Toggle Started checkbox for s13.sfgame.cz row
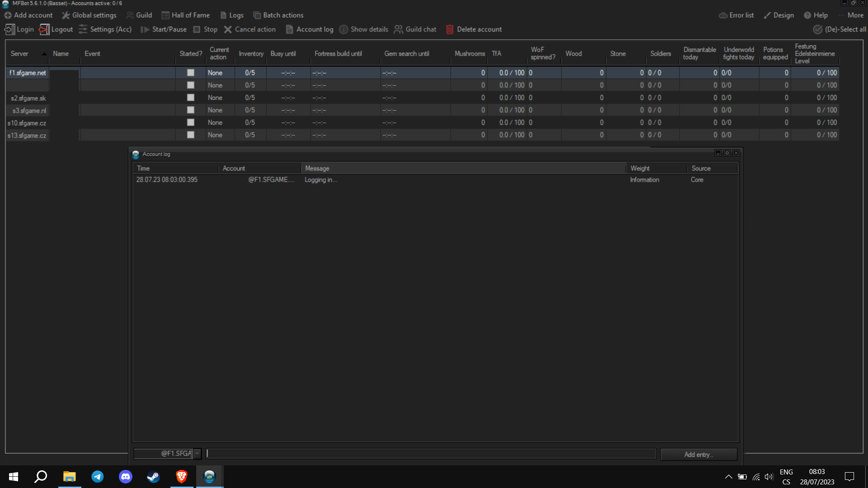This screenshot has width=868, height=488. tap(191, 135)
